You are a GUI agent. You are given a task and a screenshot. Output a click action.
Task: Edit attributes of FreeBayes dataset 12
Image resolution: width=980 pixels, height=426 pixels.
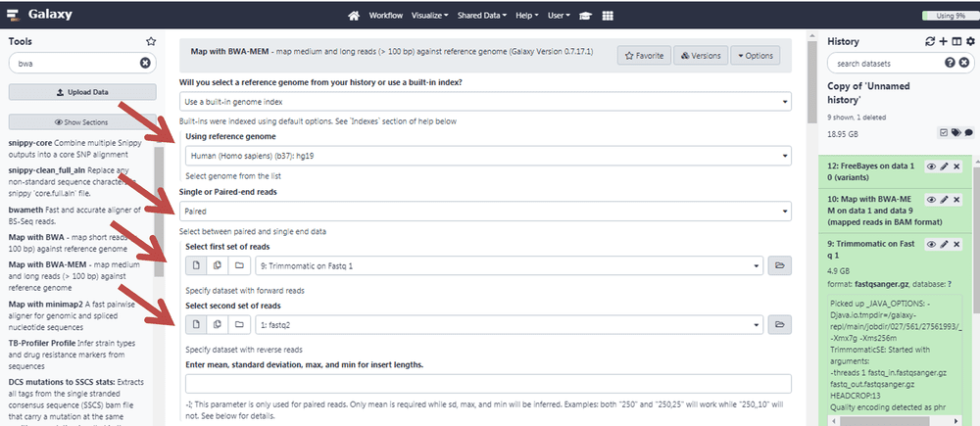pos(945,166)
